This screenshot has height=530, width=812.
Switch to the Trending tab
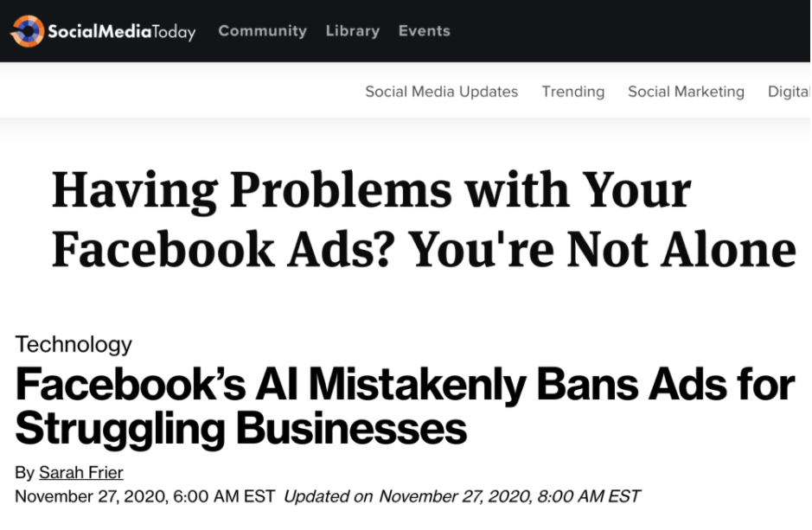coord(572,92)
